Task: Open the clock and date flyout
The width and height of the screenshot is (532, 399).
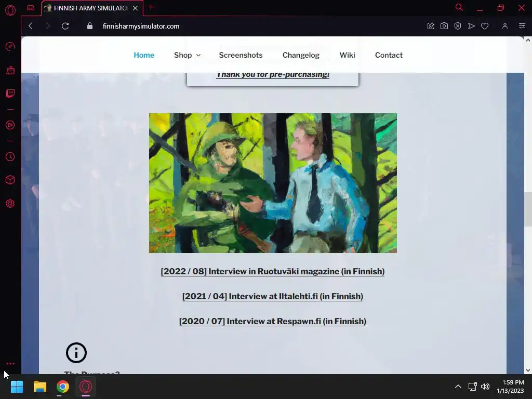Action: (x=510, y=387)
